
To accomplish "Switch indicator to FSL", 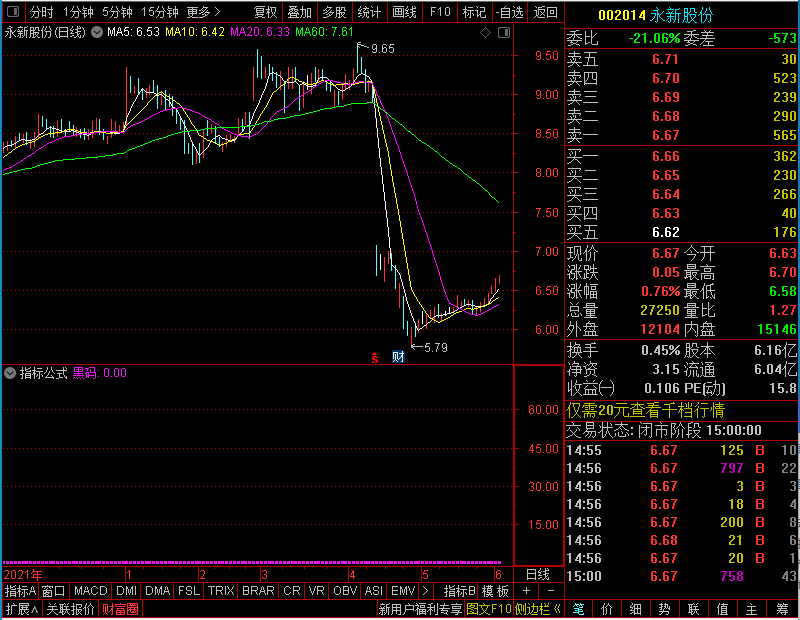I will tap(189, 591).
